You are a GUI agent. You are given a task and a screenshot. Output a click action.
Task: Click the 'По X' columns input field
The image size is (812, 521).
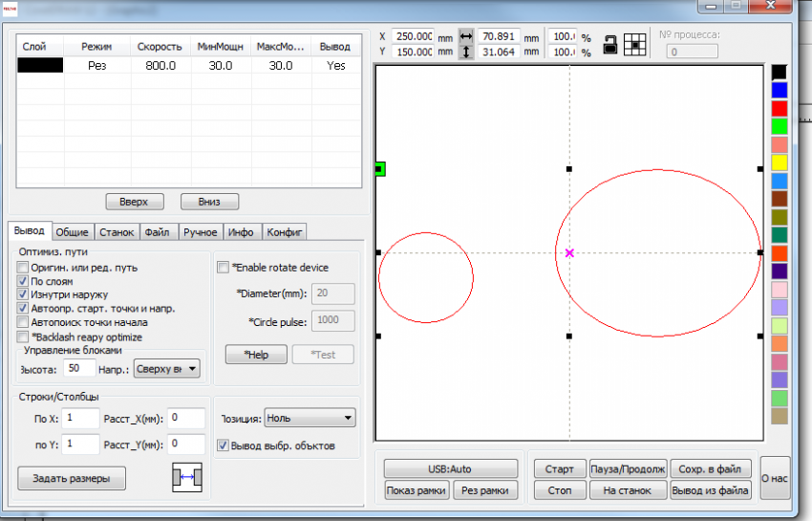(x=81, y=418)
